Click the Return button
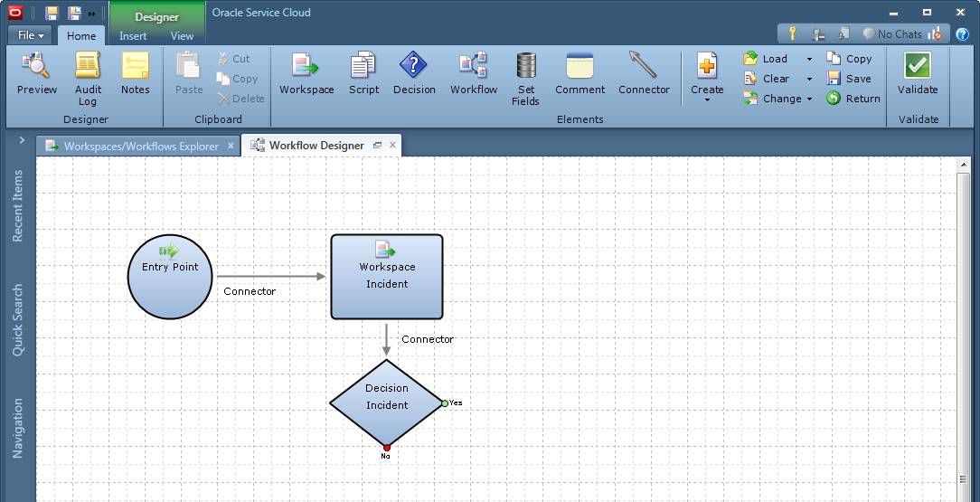 coord(853,99)
